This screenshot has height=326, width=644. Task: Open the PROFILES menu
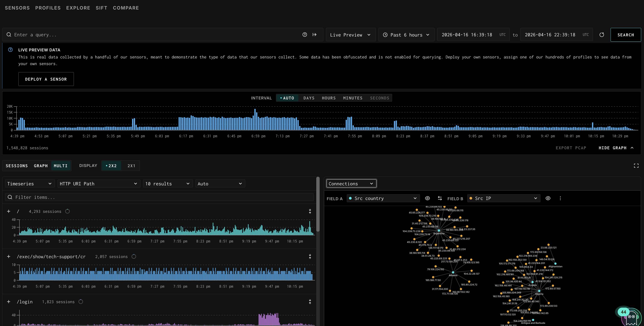tap(48, 8)
